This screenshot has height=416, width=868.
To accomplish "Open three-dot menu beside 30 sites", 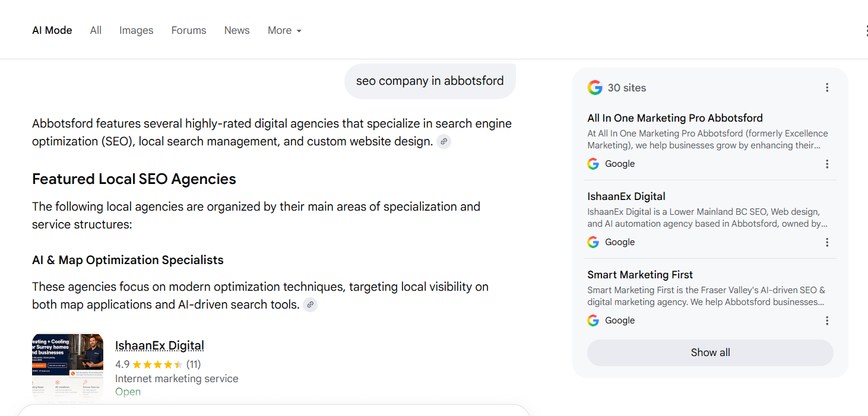I will point(827,88).
